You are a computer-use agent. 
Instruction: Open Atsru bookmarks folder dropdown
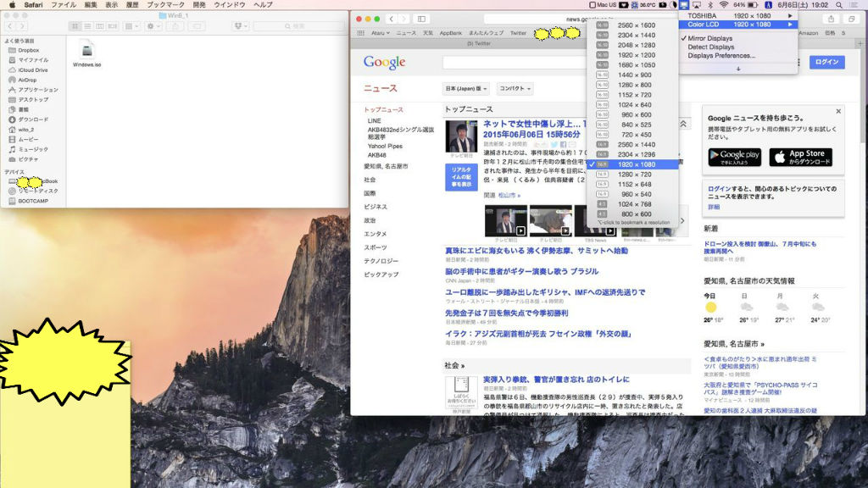coord(381,33)
